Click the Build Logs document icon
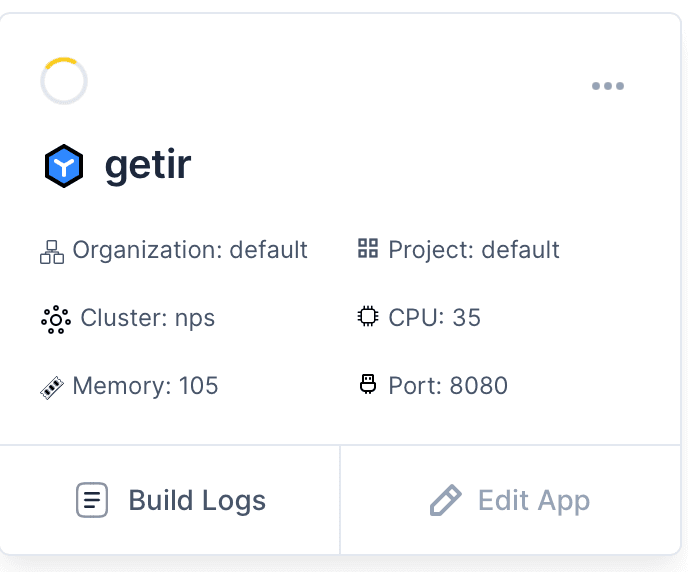 (x=92, y=500)
